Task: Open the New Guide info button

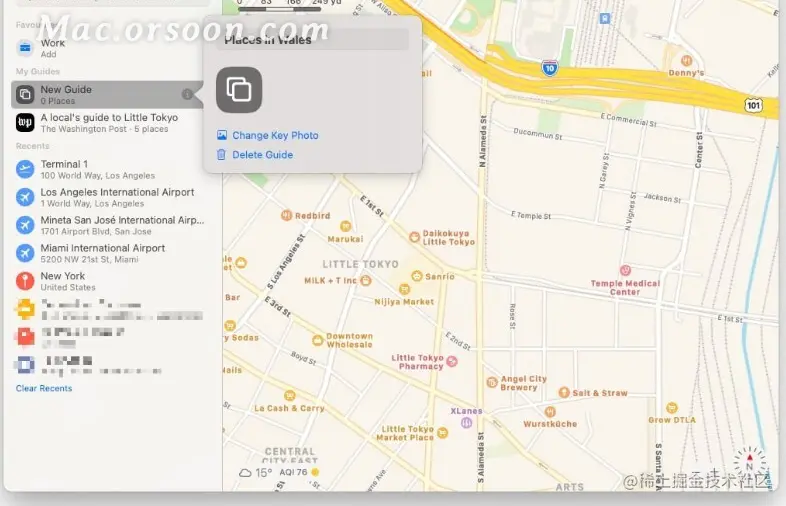Action: [187, 94]
